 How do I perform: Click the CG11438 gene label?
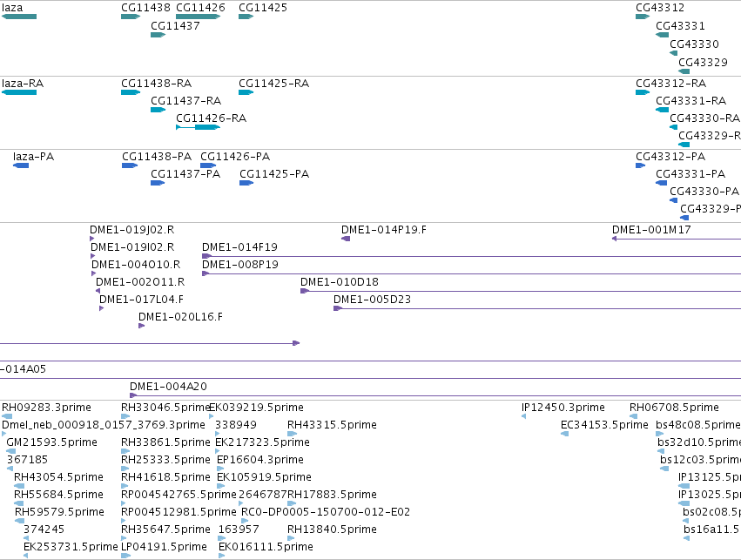coord(145,8)
